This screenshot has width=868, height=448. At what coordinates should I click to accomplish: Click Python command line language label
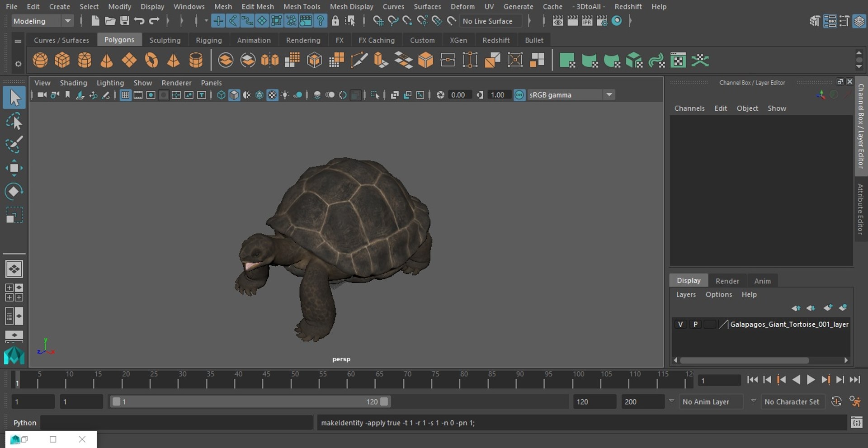(x=25, y=423)
